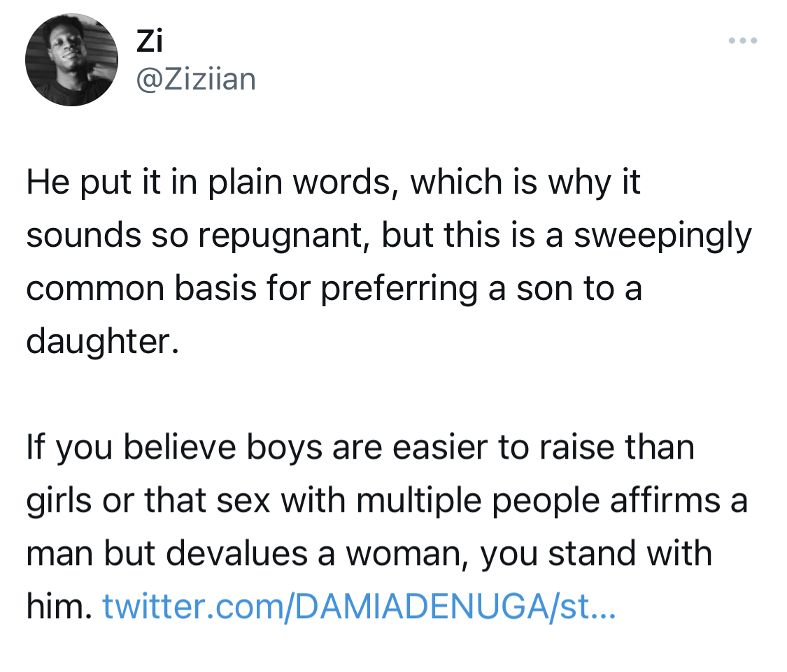Open Zi's profile picture
The width and height of the screenshot is (787, 672).
pos(72,59)
